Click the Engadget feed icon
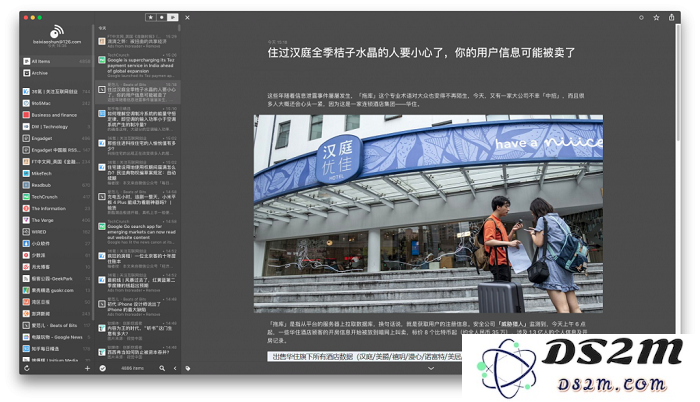The height and width of the screenshot is (402, 700). [26, 138]
